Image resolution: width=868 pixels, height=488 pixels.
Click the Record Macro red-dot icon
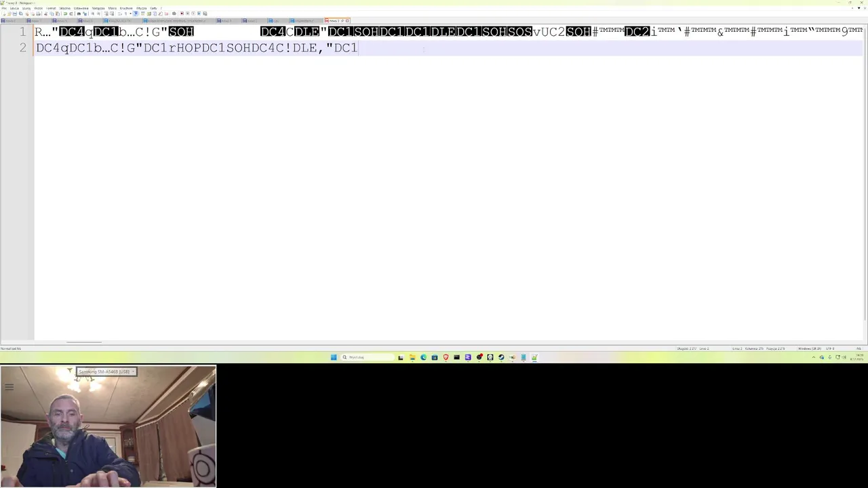point(182,14)
